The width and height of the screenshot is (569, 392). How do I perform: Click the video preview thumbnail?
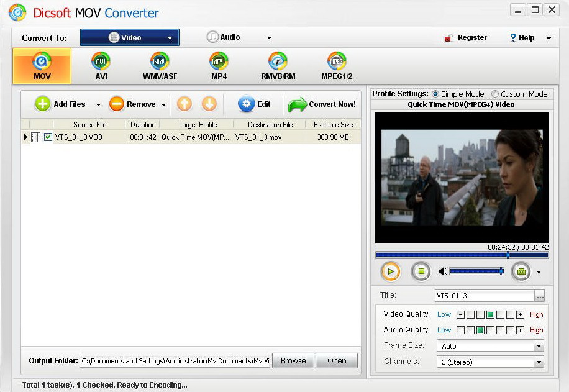click(x=462, y=178)
